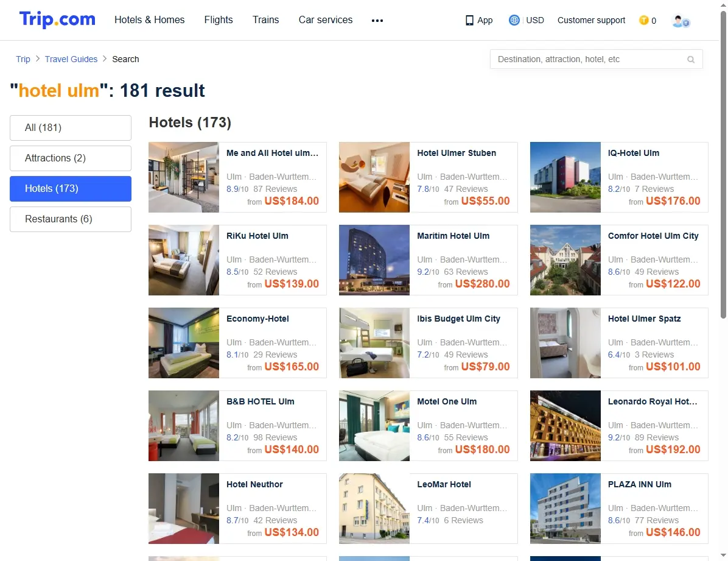Viewport: 728px width, 561px height.
Task: Click the Hotel Ulmer Spatz title
Action: 644,319
